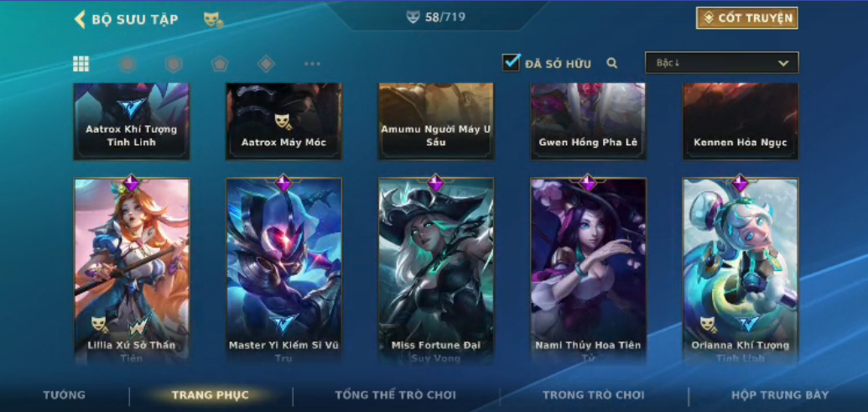The width and height of the screenshot is (868, 412).
Task: Select the grid all-tiers filter icon
Action: 81,64
